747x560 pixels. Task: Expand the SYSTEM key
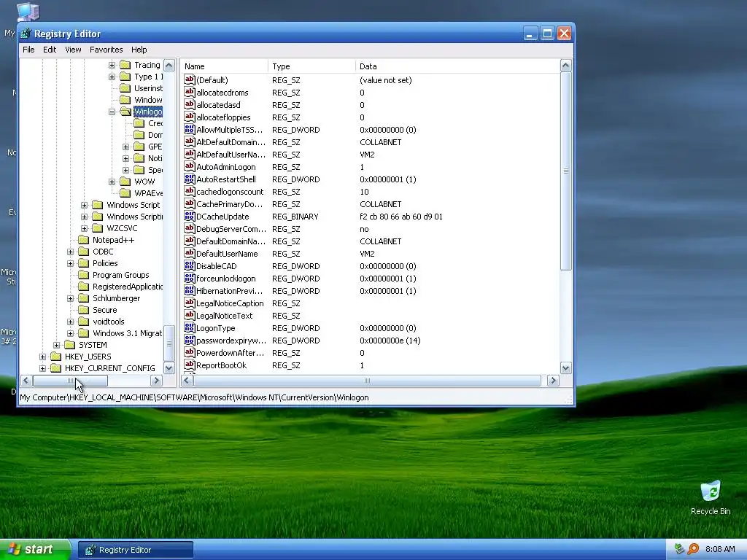[x=57, y=345]
